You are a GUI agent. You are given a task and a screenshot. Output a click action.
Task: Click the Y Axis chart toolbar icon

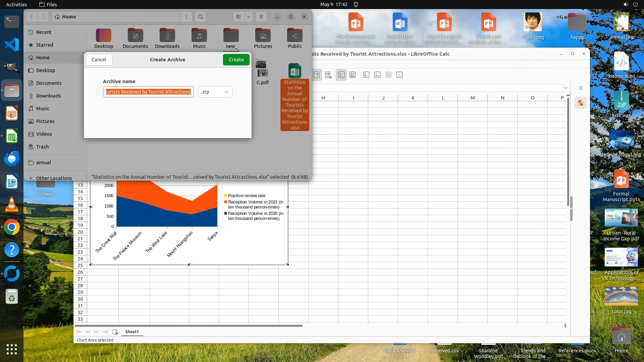pyautogui.click(x=377, y=75)
